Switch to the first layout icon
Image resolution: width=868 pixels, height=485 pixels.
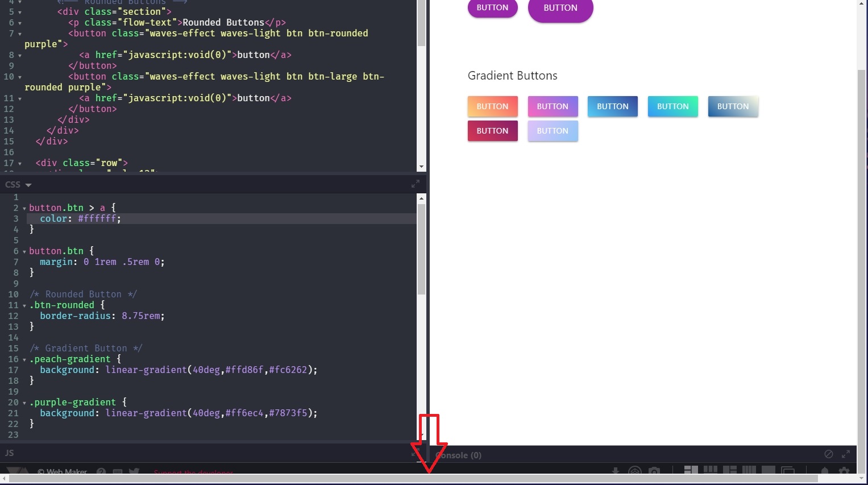(x=691, y=470)
